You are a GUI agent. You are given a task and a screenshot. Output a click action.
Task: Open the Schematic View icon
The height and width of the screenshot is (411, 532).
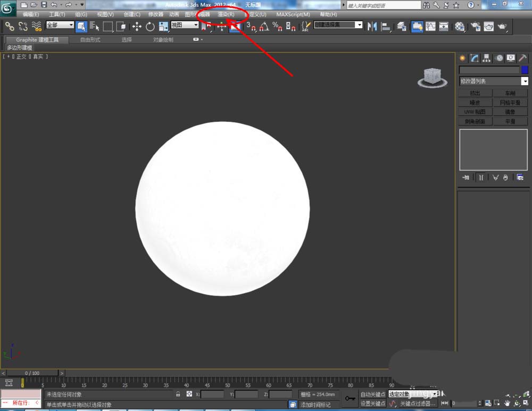pyautogui.click(x=444, y=26)
